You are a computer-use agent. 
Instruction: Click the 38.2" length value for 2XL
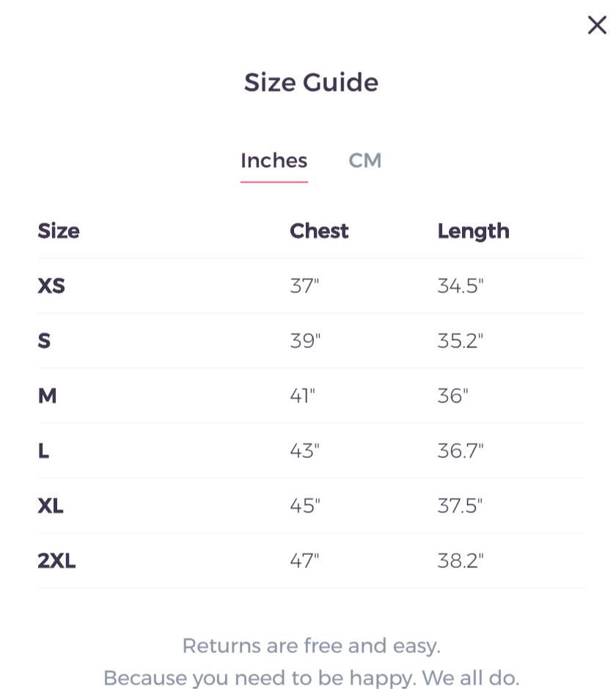click(461, 561)
